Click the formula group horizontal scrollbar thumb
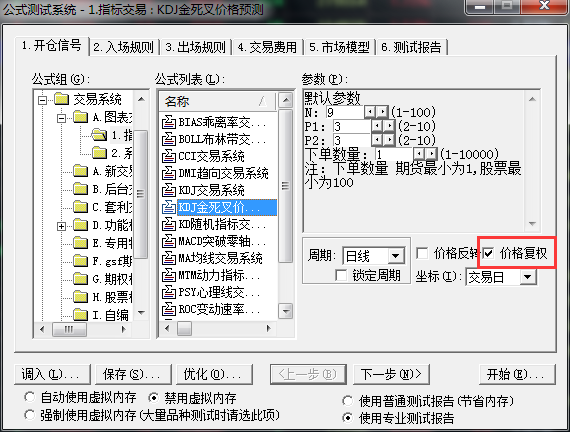The image size is (570, 432). pos(69,329)
